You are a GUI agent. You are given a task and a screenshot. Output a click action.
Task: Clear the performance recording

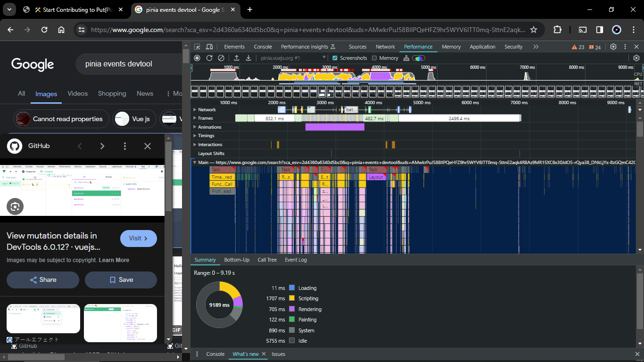(x=221, y=58)
